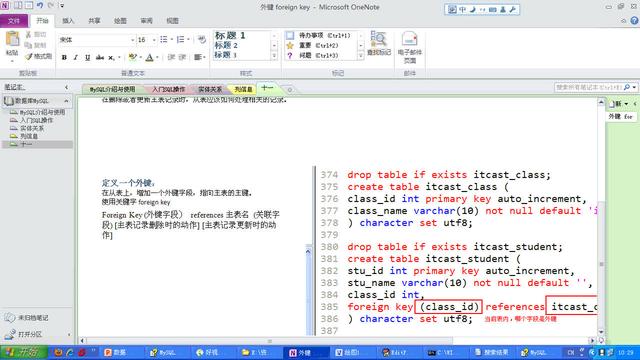
Task: Apply the text highlight color
Action: [x=132, y=58]
